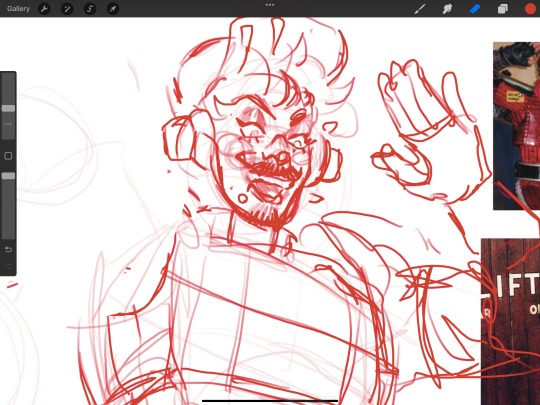540x405 pixels.
Task: Tap the iPad home indicator bar
Action: [270, 401]
